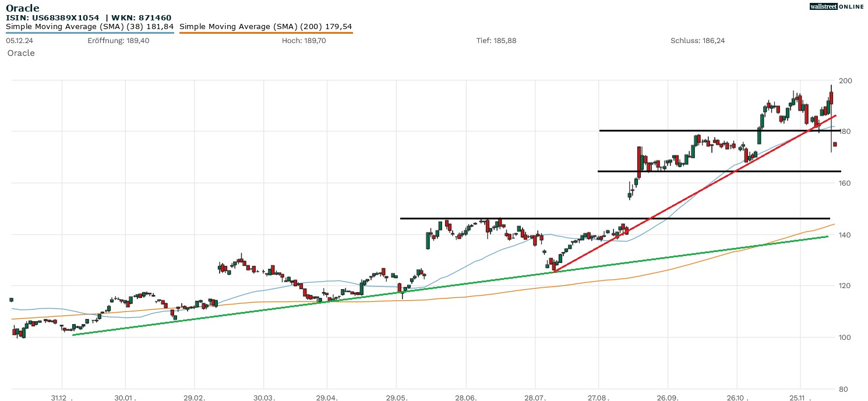Screen dimensions: 868x401
Task: Click the last red candle below 180
Action: pos(835,144)
